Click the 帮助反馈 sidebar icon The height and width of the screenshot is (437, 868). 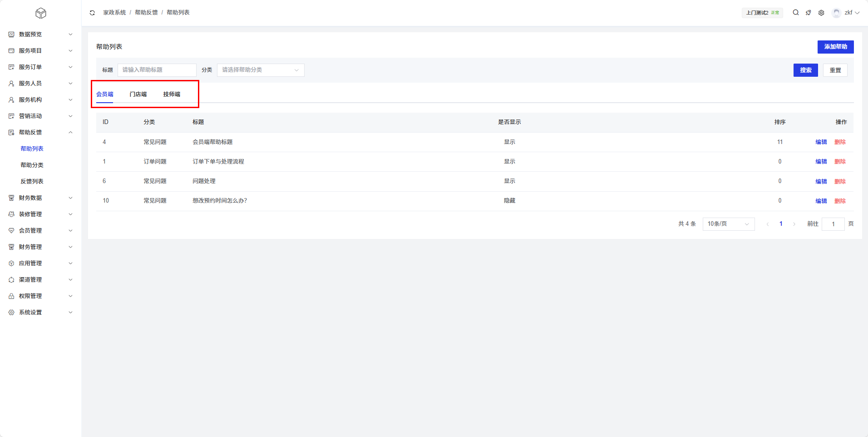[11, 133]
